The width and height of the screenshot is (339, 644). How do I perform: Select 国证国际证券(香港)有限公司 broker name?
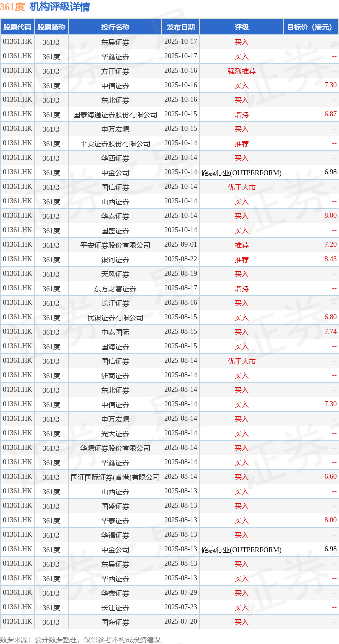[x=115, y=477]
